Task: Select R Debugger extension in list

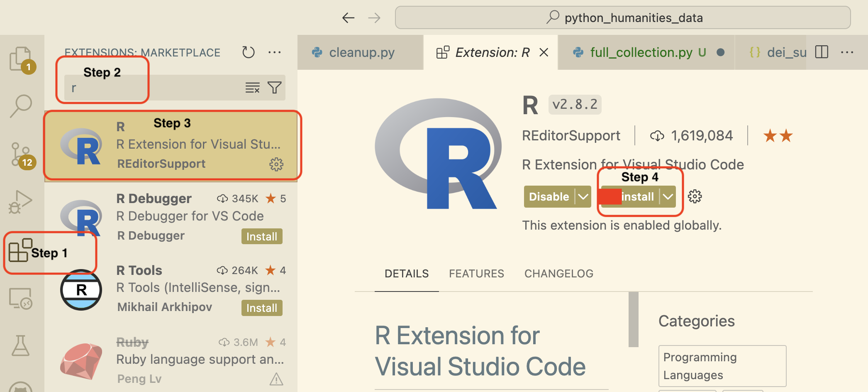Action: click(x=171, y=217)
